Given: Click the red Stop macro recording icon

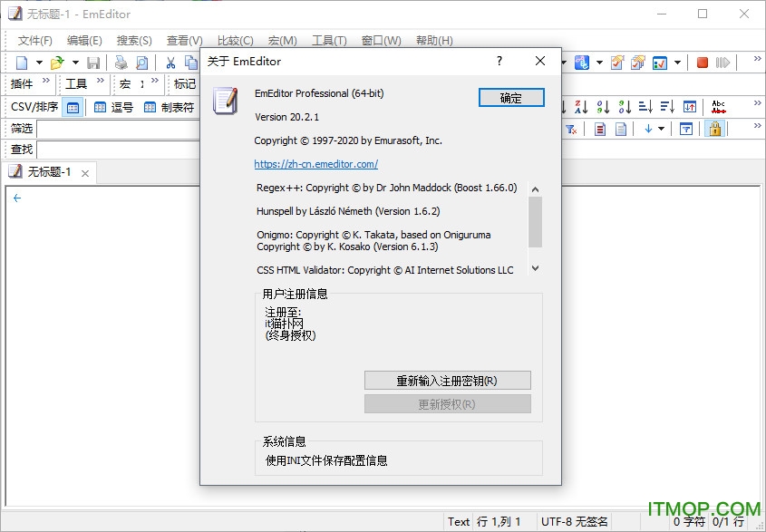Looking at the screenshot, I should pyautogui.click(x=703, y=63).
